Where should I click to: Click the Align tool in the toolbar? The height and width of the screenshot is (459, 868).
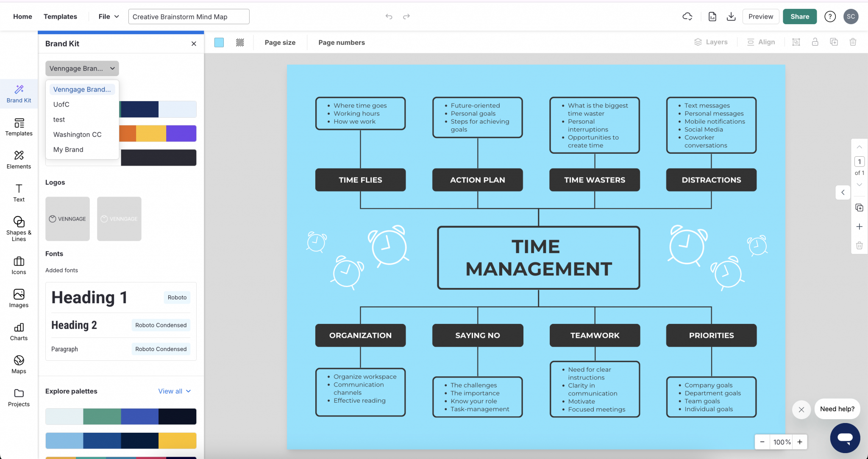[x=761, y=42]
